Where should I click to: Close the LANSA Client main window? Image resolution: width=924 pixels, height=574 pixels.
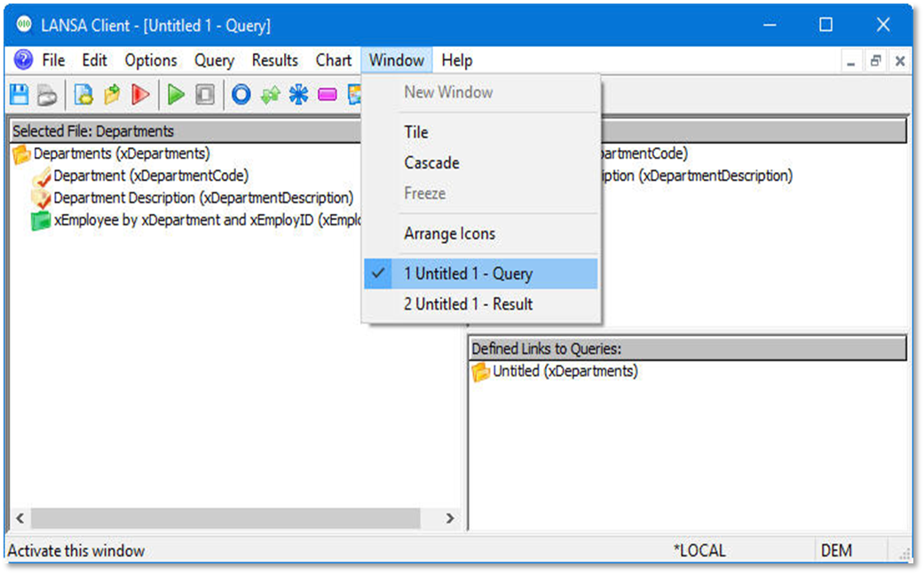882,25
